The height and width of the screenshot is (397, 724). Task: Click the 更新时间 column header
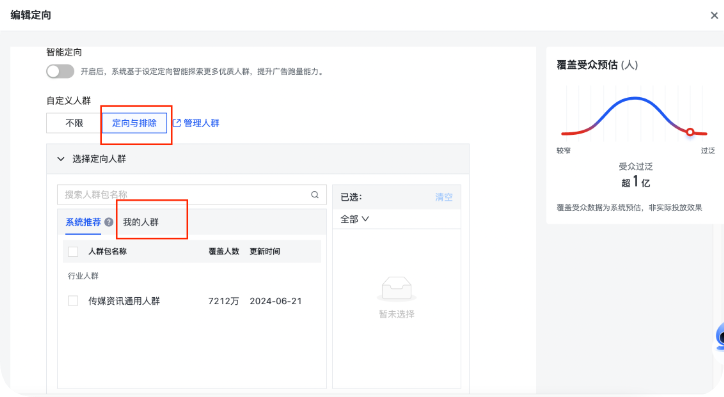pyautogui.click(x=265, y=252)
